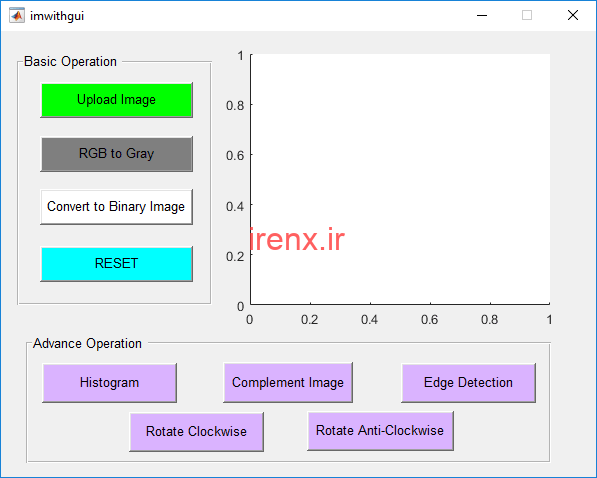Click inside the empty white axes area
The width and height of the screenshot is (597, 478).
[x=400, y=179]
